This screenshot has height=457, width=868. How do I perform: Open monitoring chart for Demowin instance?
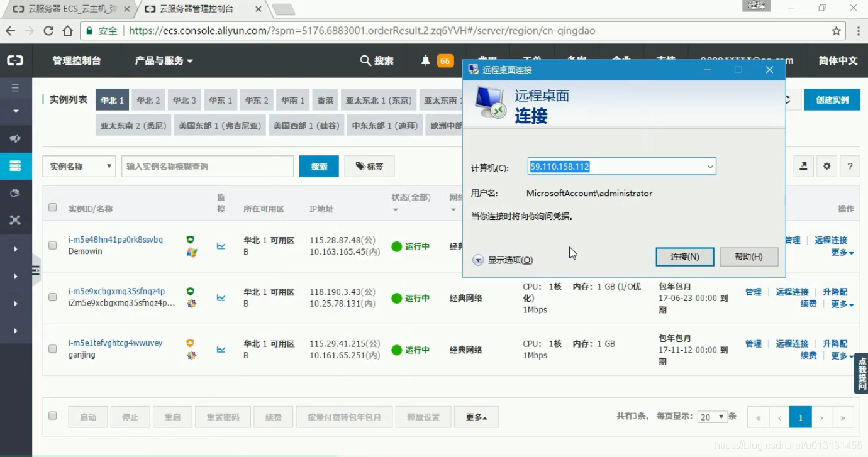pyautogui.click(x=221, y=246)
